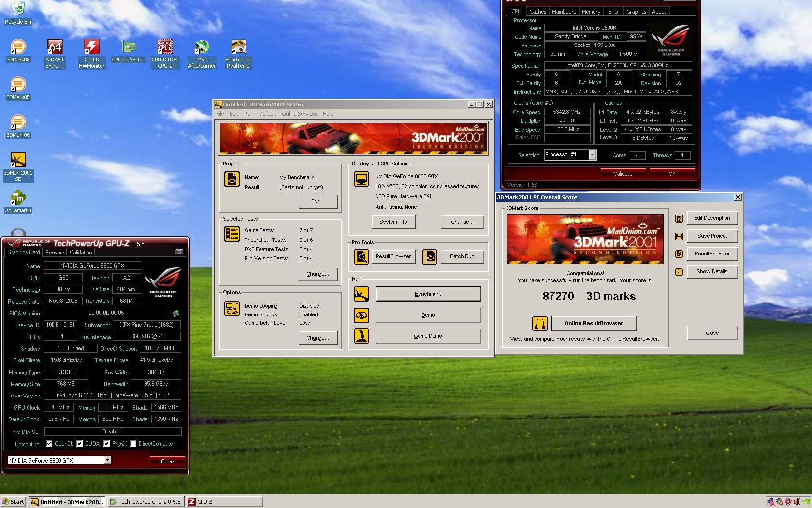Switch to the SPD tab in CPU-Z
This screenshot has height=508, width=812.
coord(613,12)
